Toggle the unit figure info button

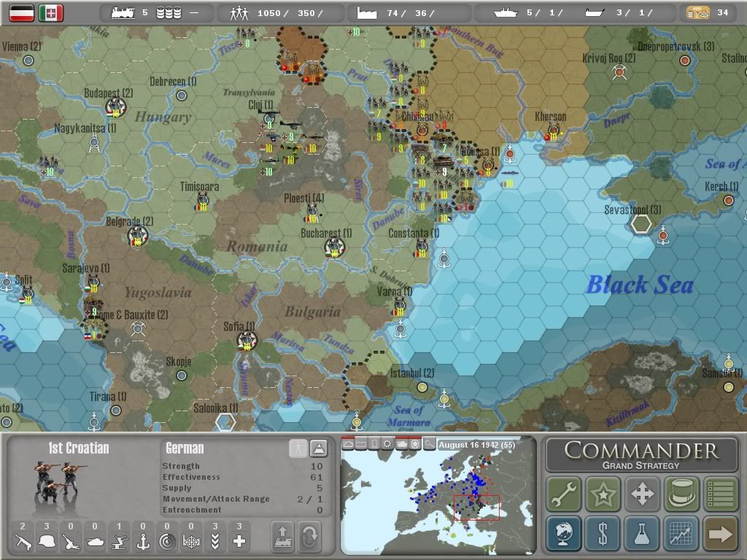pyautogui.click(x=298, y=448)
